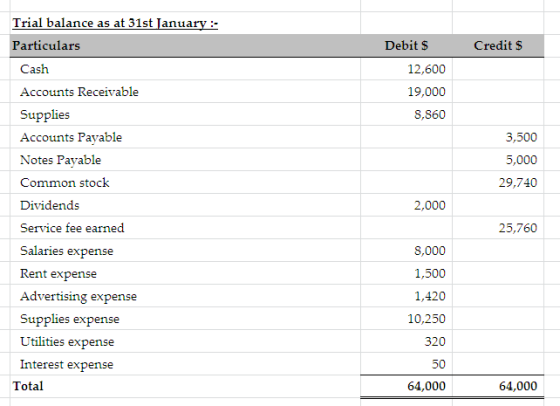560x406 pixels.
Task: Select the debit value 10,250
Action: (426, 319)
